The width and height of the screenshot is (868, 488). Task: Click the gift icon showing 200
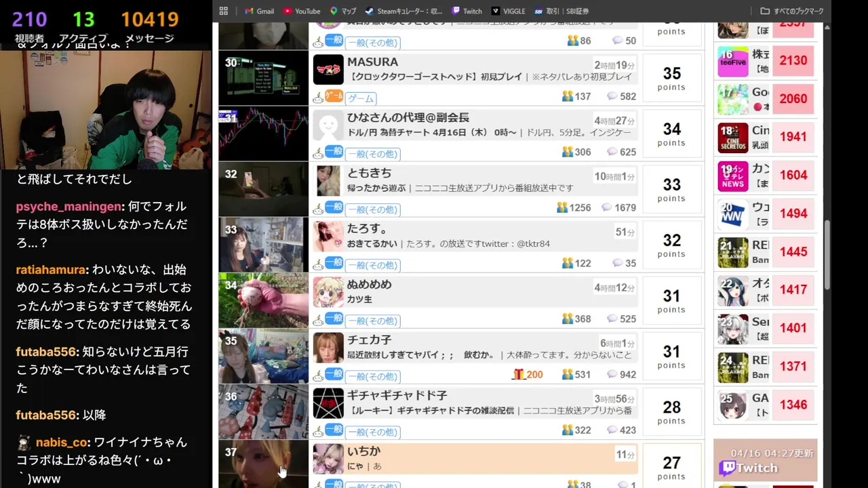(519, 374)
